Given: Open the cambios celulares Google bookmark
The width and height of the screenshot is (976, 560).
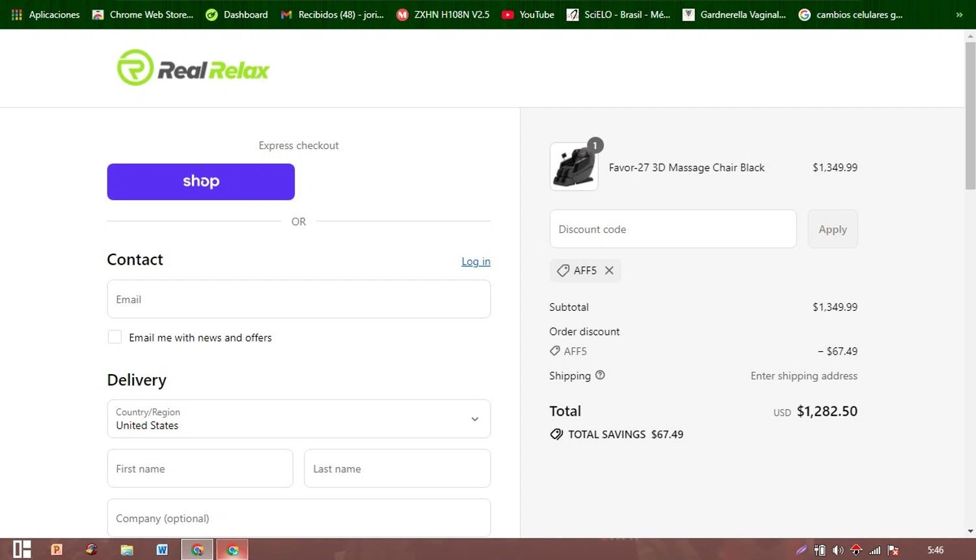Looking at the screenshot, I should pos(850,14).
